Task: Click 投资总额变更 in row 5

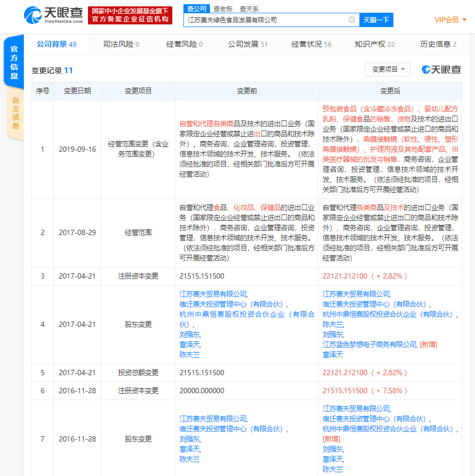Action: 138,373
